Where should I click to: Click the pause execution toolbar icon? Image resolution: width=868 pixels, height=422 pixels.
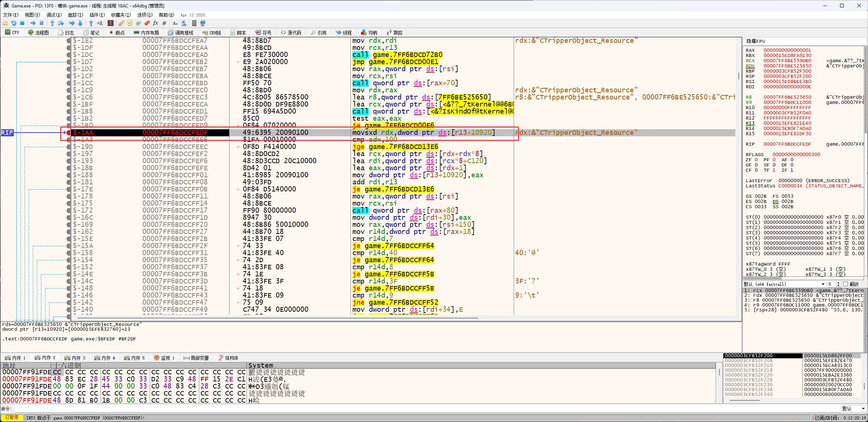click(x=41, y=23)
